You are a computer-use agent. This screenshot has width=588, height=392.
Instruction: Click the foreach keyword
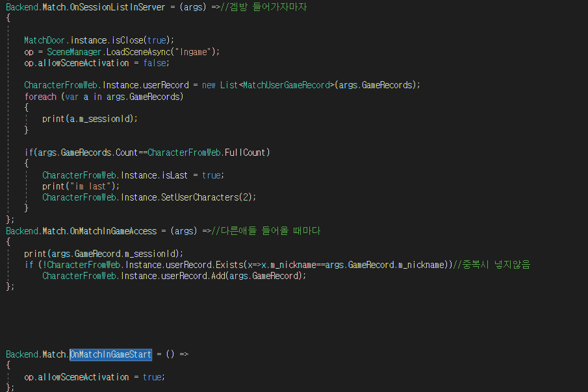click(40, 97)
